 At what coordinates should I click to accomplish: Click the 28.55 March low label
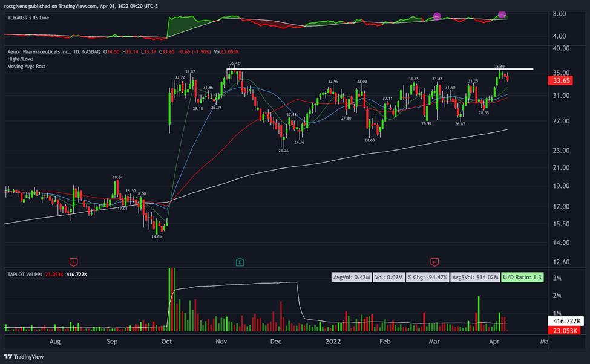[484, 113]
